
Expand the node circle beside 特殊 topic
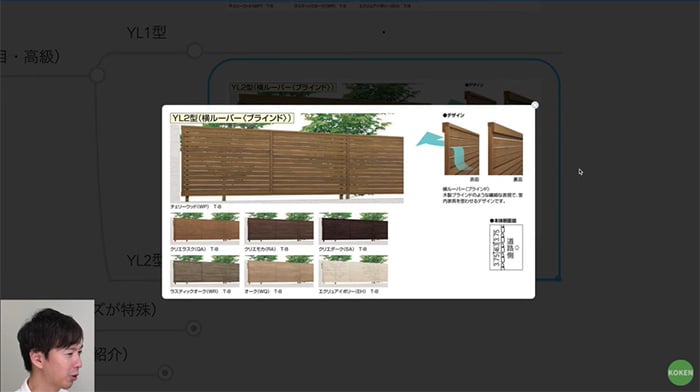coord(193,329)
